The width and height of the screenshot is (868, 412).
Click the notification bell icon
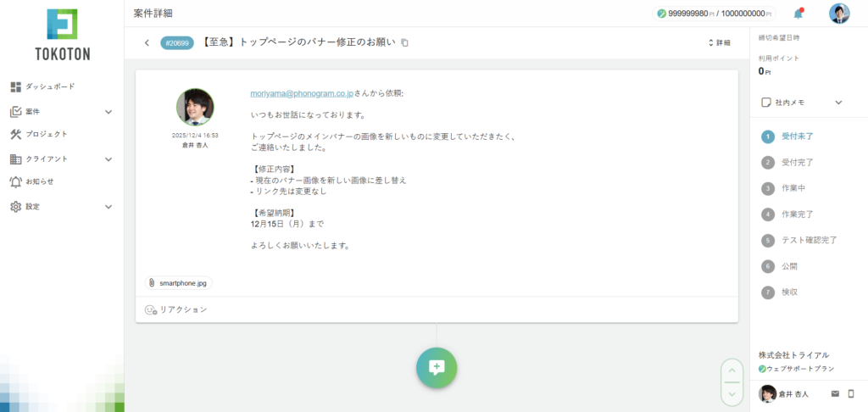(798, 14)
